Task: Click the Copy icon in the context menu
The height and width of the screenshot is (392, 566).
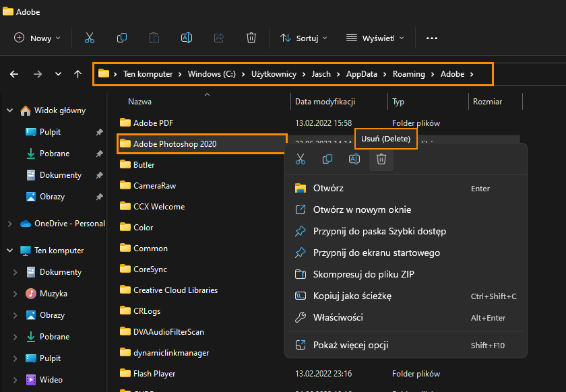Action: 327,159
